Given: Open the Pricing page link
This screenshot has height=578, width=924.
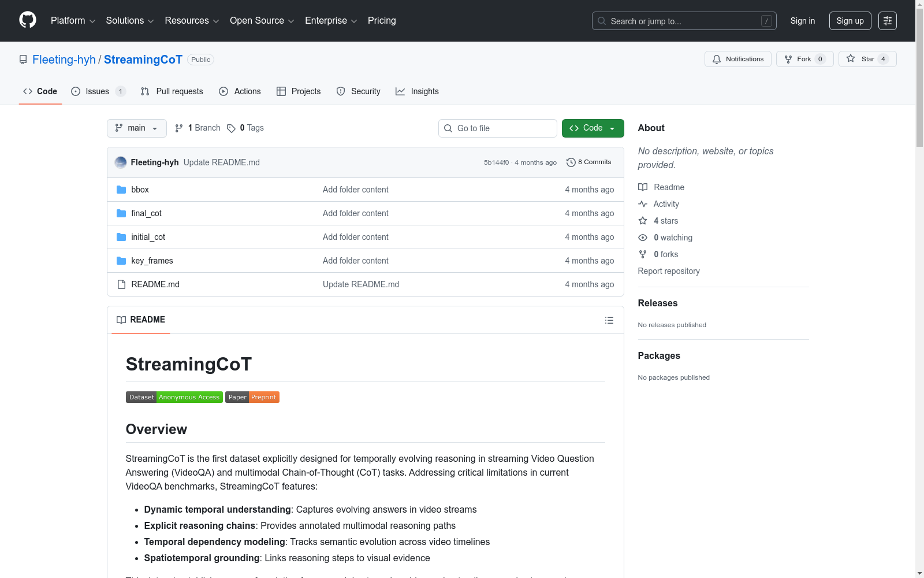Looking at the screenshot, I should click(382, 21).
